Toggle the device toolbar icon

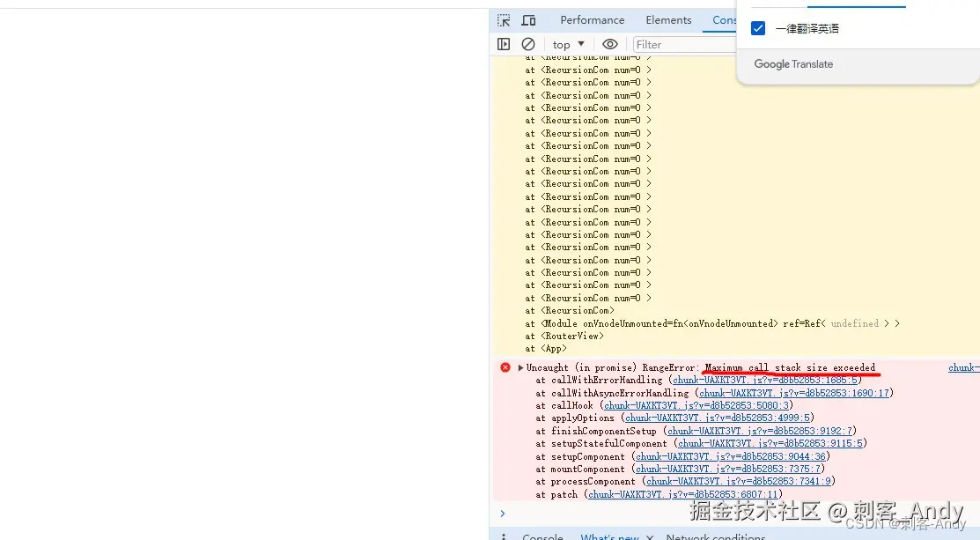[529, 20]
